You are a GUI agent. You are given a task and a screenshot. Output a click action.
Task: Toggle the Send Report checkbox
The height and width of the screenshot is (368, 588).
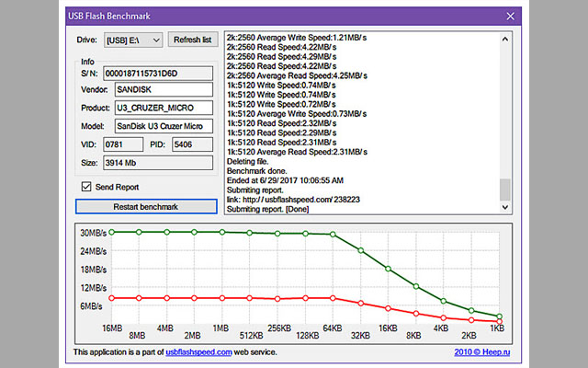click(x=86, y=187)
